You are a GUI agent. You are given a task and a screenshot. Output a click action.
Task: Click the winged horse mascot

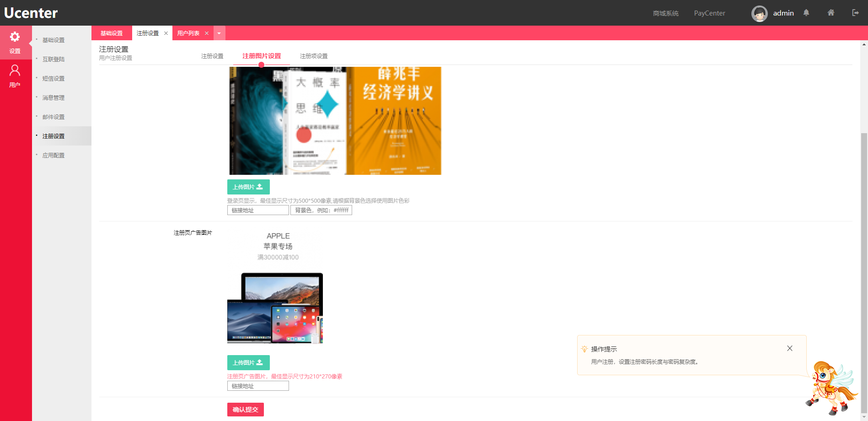click(831, 387)
